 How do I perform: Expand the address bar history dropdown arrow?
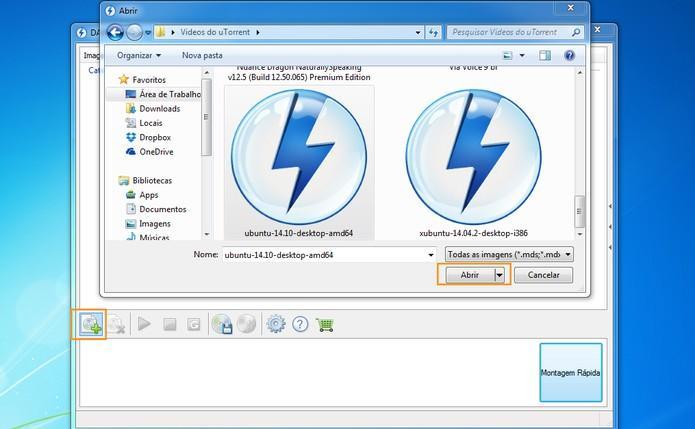point(418,32)
